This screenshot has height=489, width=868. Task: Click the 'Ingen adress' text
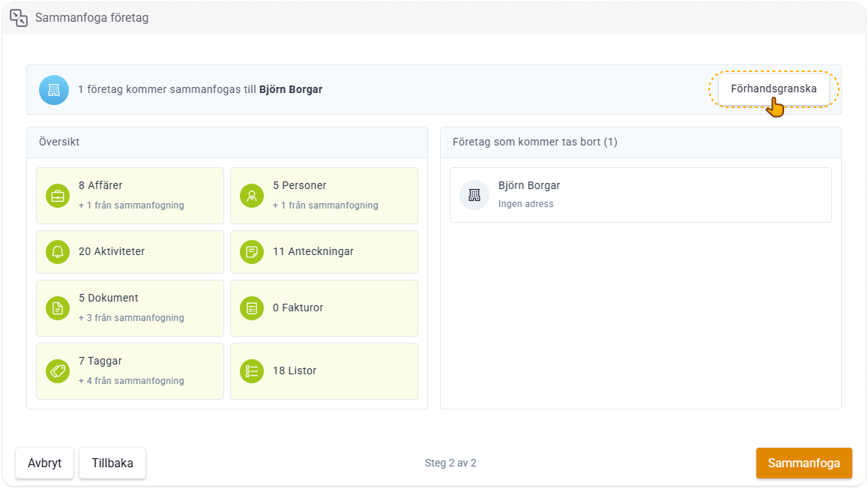tap(526, 204)
